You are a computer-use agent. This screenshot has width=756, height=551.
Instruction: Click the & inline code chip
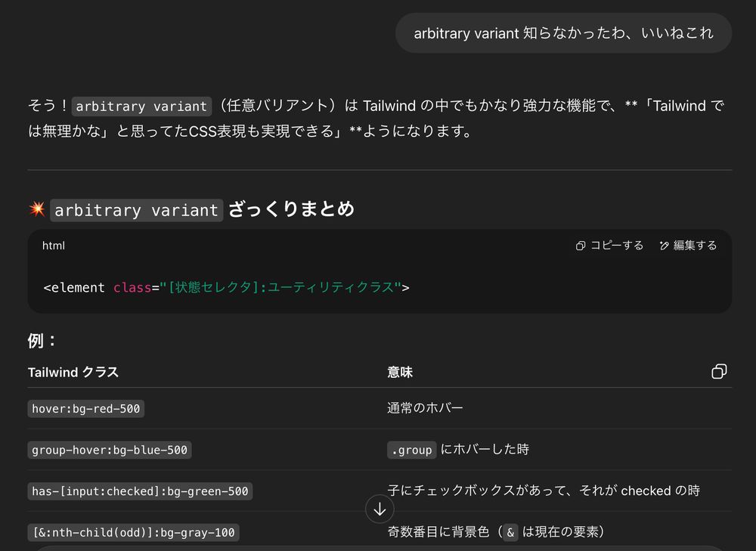510,533
